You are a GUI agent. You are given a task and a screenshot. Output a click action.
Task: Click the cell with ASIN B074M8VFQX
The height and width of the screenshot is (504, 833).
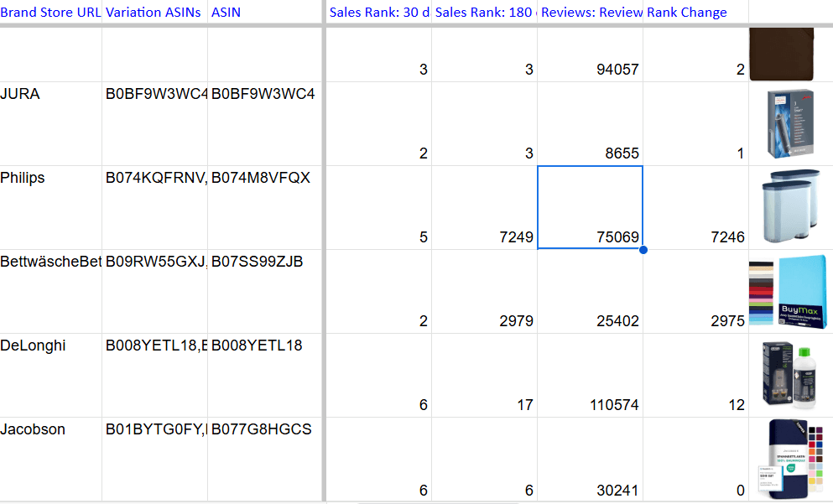[264, 207]
